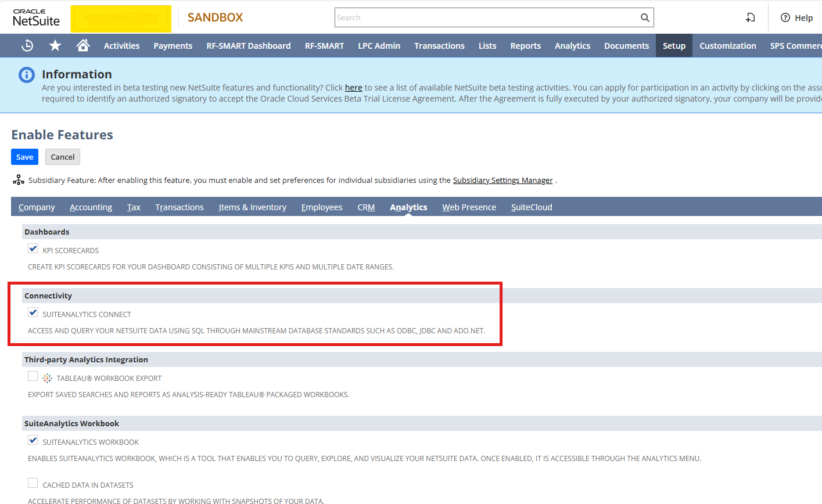Open the Customization navigation menu
Screen dimensions: 822x504
coord(727,46)
